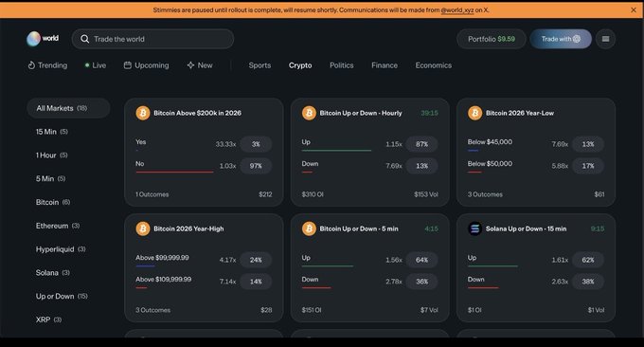
Task: Open Bitcoin 2026 Year-High title
Action: (188, 228)
